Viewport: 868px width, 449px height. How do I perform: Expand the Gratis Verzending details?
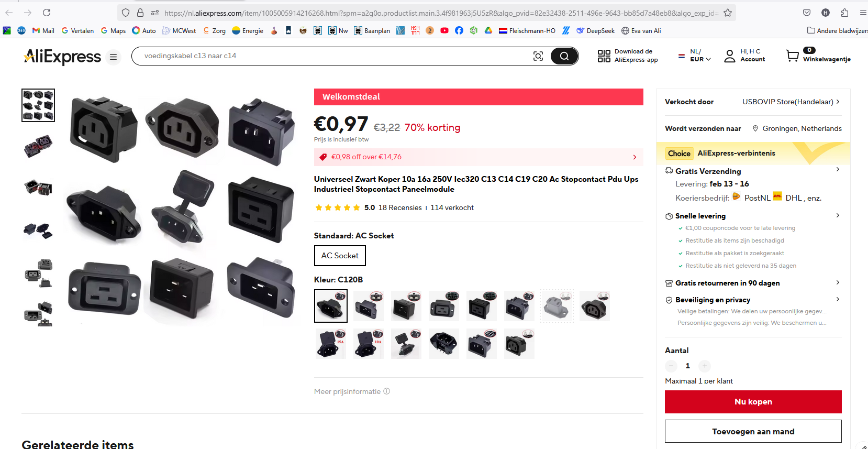[838, 169]
